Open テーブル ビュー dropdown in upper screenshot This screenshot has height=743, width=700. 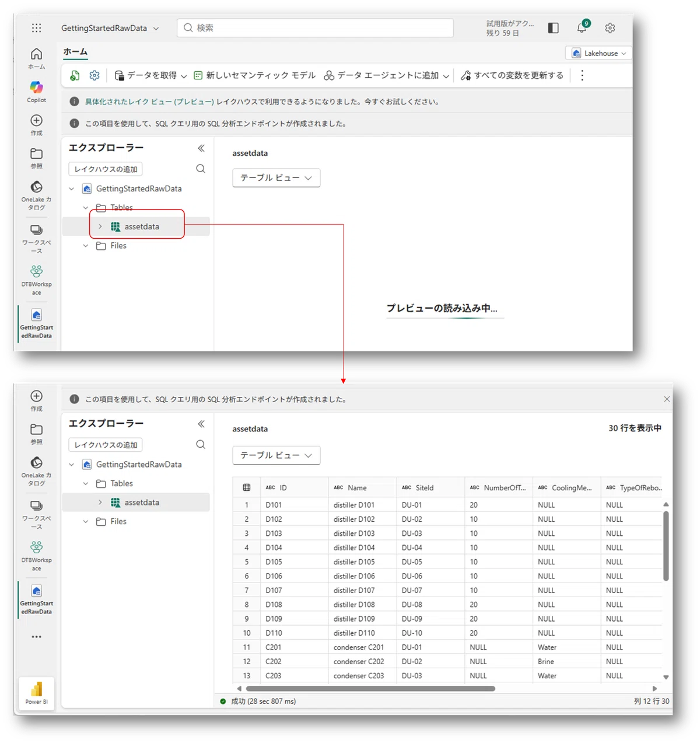(x=276, y=177)
